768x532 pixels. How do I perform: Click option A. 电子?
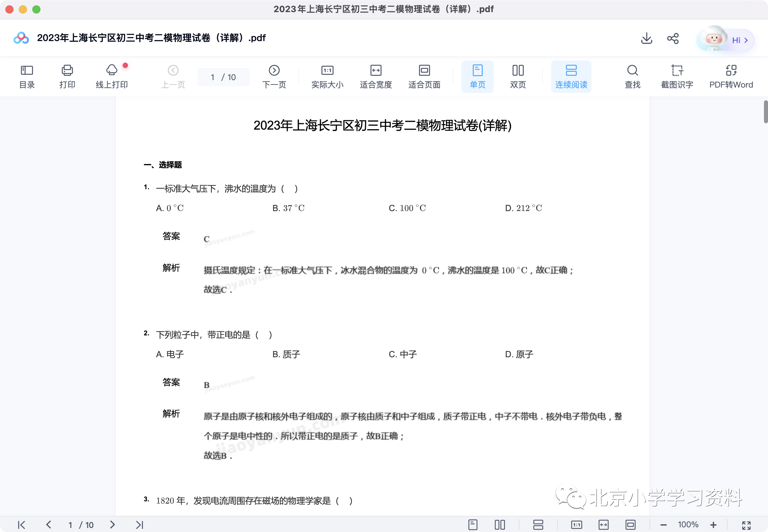point(170,354)
